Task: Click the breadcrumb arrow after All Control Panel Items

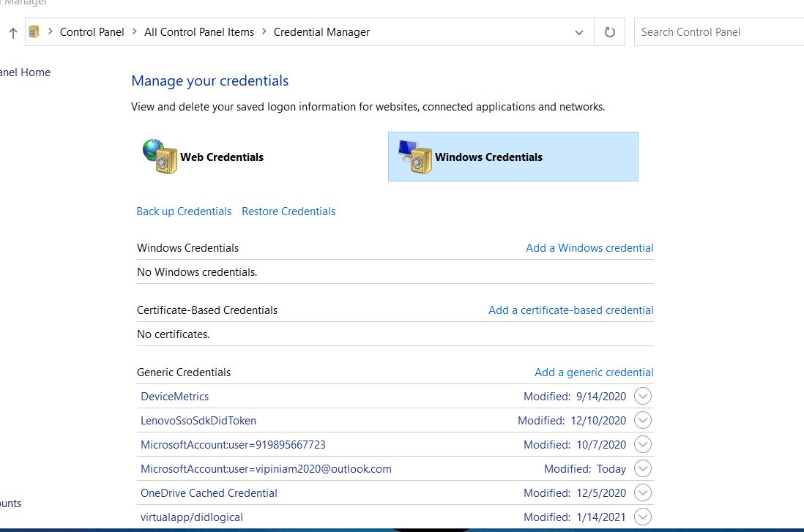Action: pos(264,31)
